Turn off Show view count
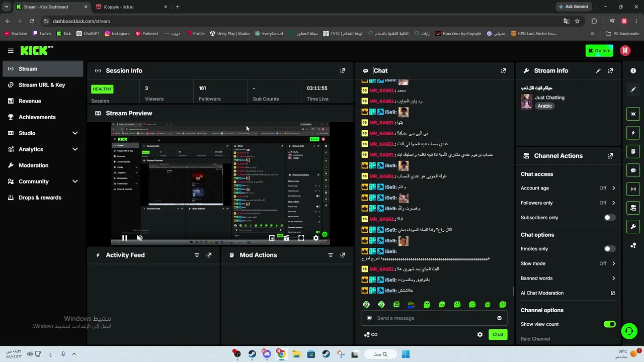This screenshot has height=362, width=644. (609, 324)
